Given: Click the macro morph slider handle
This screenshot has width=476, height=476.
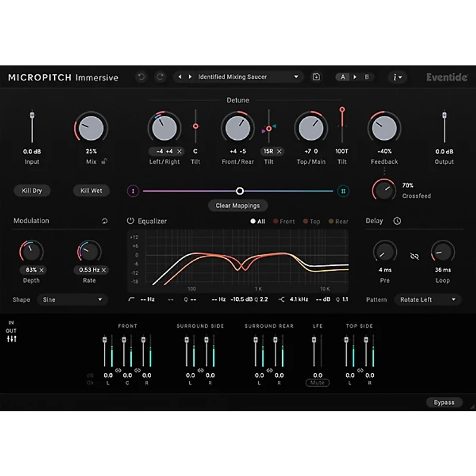Looking at the screenshot, I should [x=240, y=191].
